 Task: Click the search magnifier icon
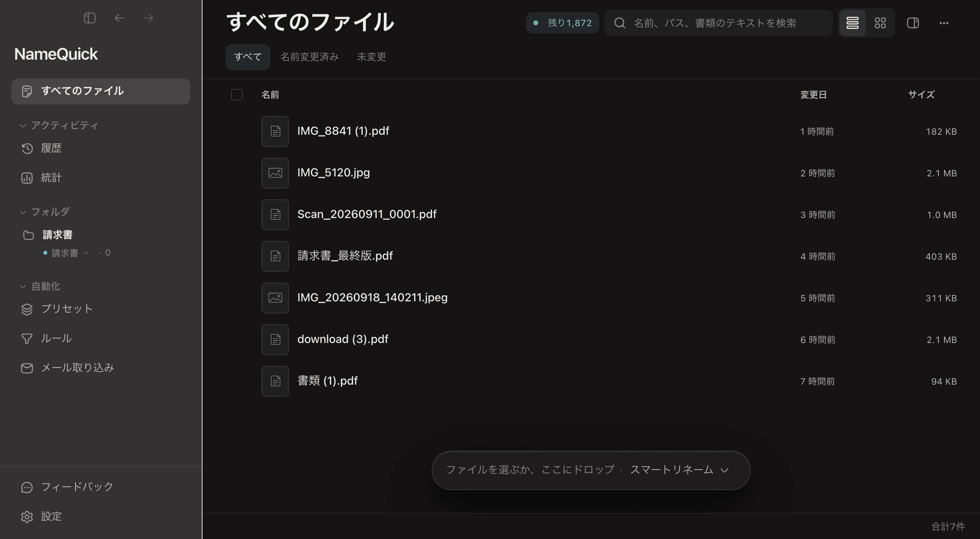tap(620, 23)
